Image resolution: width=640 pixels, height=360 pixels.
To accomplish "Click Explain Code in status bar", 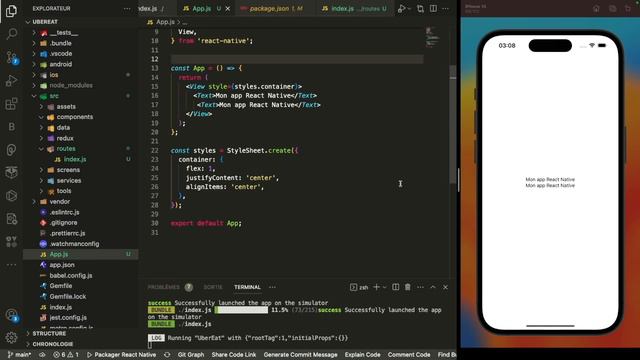I will [362, 355].
